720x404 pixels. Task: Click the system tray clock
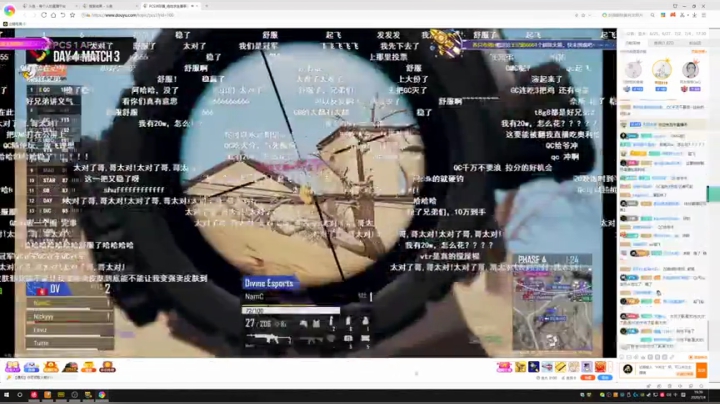pyautogui.click(x=699, y=395)
